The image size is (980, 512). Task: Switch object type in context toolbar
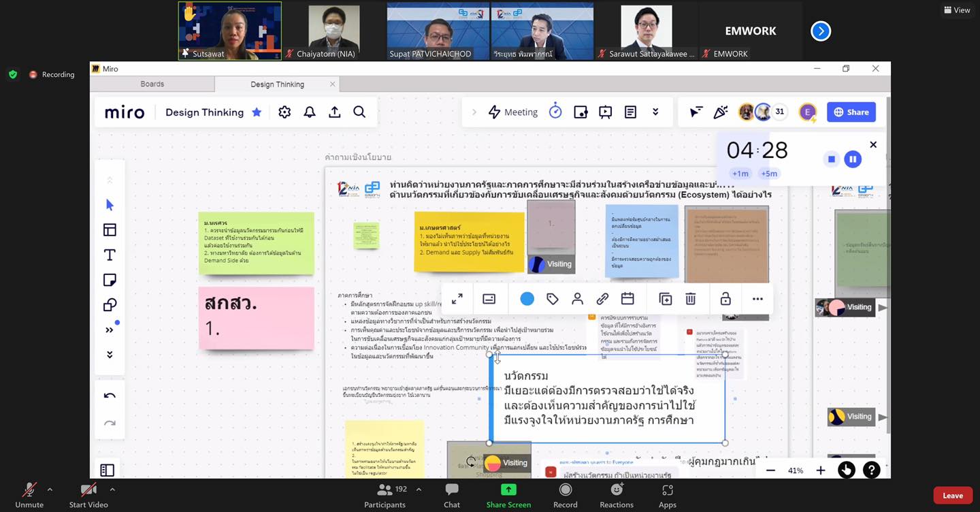click(489, 299)
